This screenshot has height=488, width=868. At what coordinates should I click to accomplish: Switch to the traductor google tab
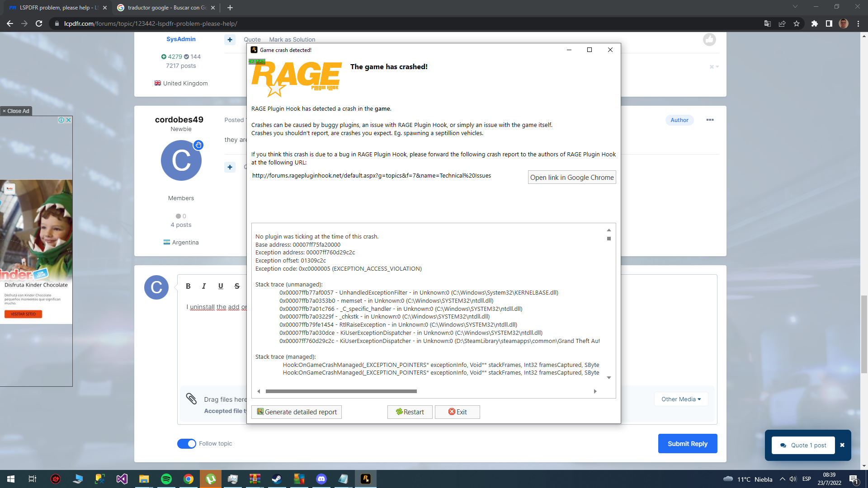(x=166, y=8)
